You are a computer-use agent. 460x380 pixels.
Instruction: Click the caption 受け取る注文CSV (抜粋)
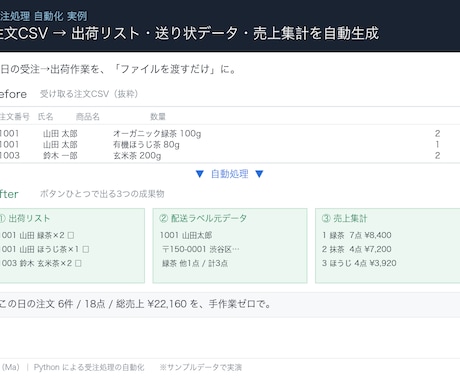coord(89,94)
